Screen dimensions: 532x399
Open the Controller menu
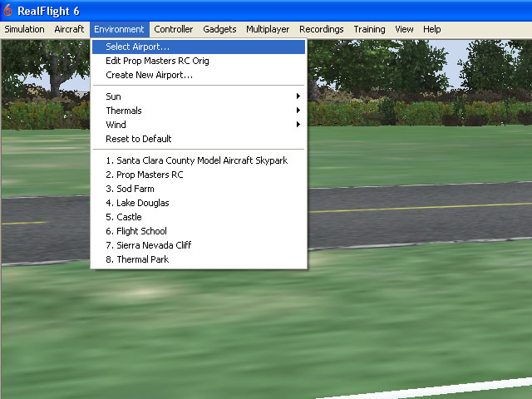point(174,30)
